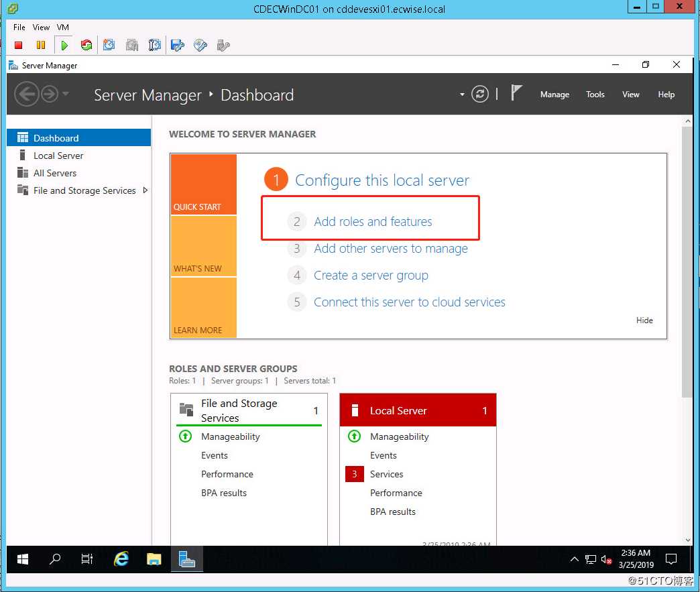Click Services in Local Server tile

386,474
